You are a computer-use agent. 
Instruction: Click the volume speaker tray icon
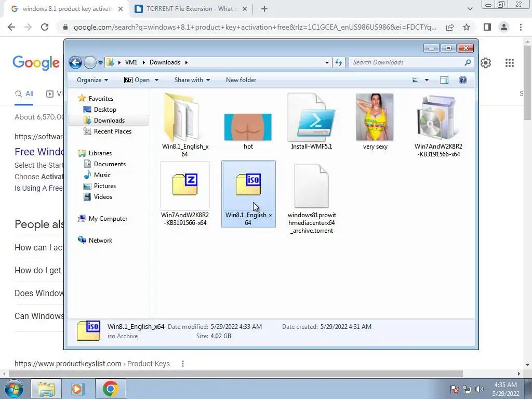point(480,389)
